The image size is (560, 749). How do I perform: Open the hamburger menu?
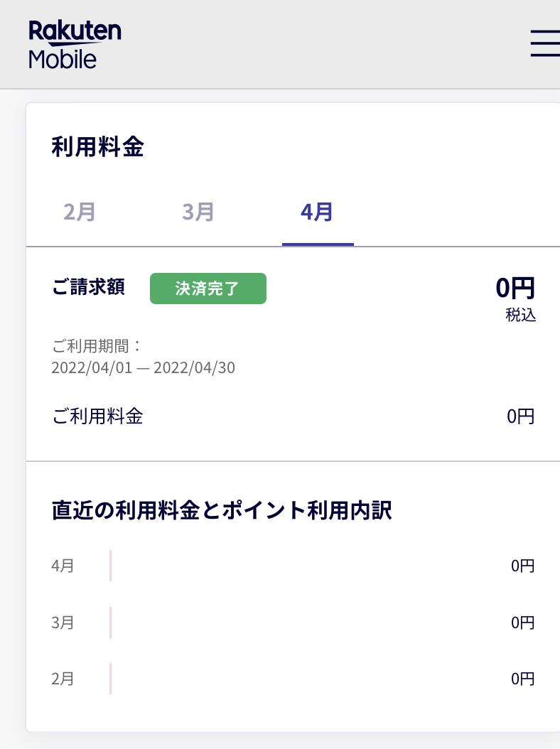tap(544, 44)
